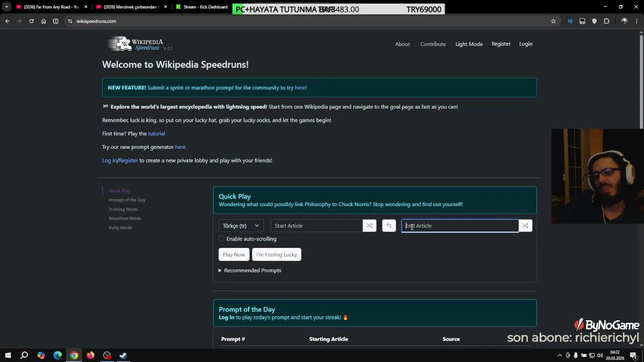Close the Far From Any Road tab
The height and width of the screenshot is (362, 644).
pyautogui.click(x=86, y=7)
